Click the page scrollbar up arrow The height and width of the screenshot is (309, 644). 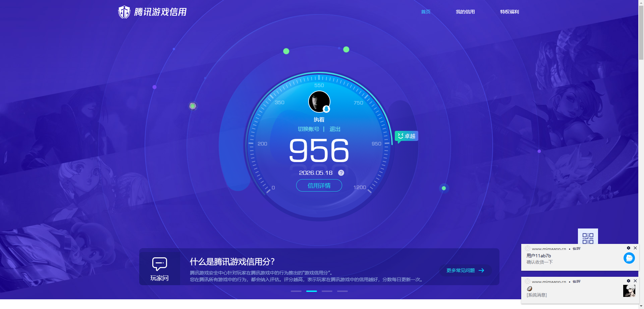tap(641, 2)
